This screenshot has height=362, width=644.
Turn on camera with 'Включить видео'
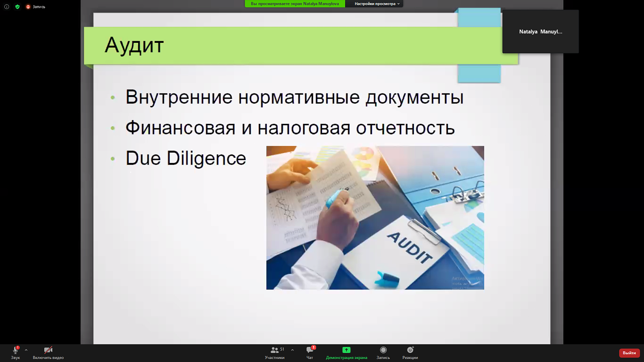click(48, 353)
